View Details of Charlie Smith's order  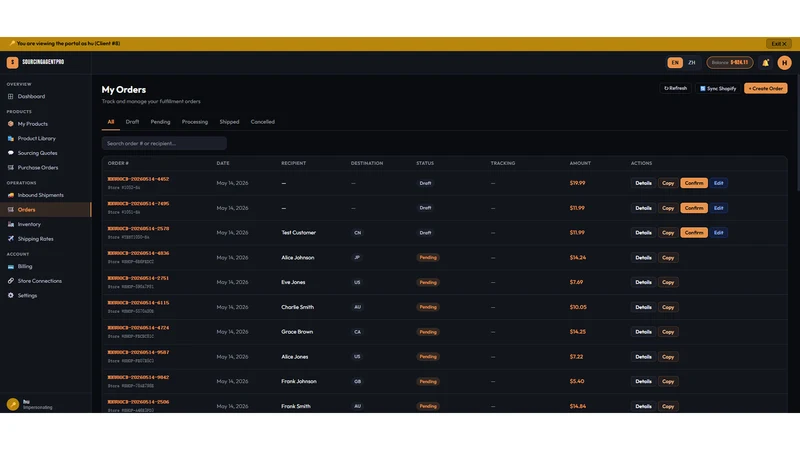click(643, 307)
